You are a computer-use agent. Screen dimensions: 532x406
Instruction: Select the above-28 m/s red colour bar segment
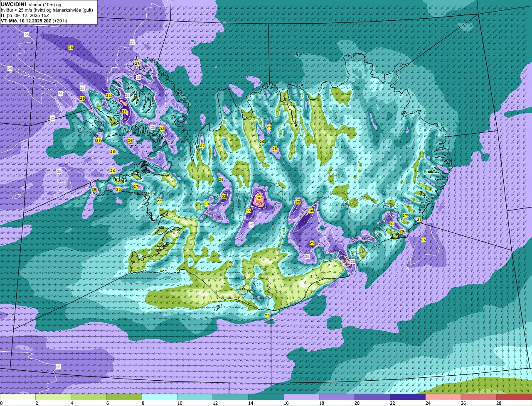click(x=514, y=397)
